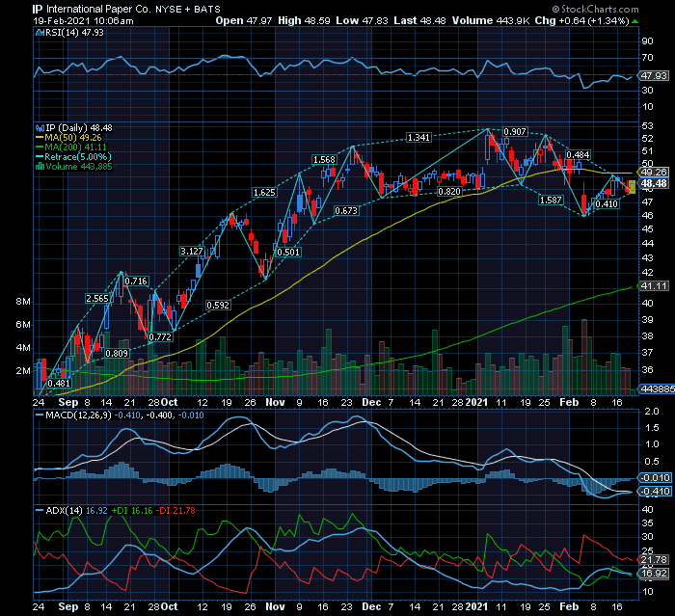This screenshot has width=675, height=616.
Task: Click the 41.11 green price axis tag
Action: click(x=654, y=286)
